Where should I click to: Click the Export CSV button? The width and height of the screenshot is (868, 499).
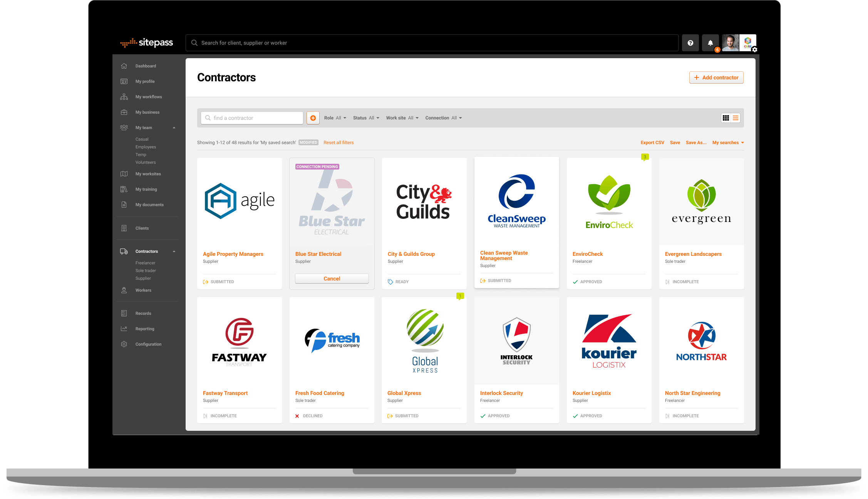pos(652,143)
